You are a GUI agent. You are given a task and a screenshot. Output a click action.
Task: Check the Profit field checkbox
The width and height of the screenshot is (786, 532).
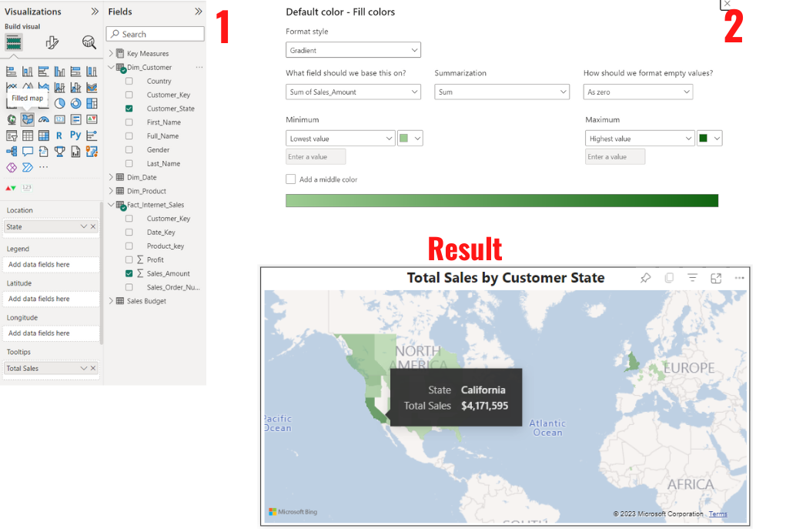coord(129,259)
